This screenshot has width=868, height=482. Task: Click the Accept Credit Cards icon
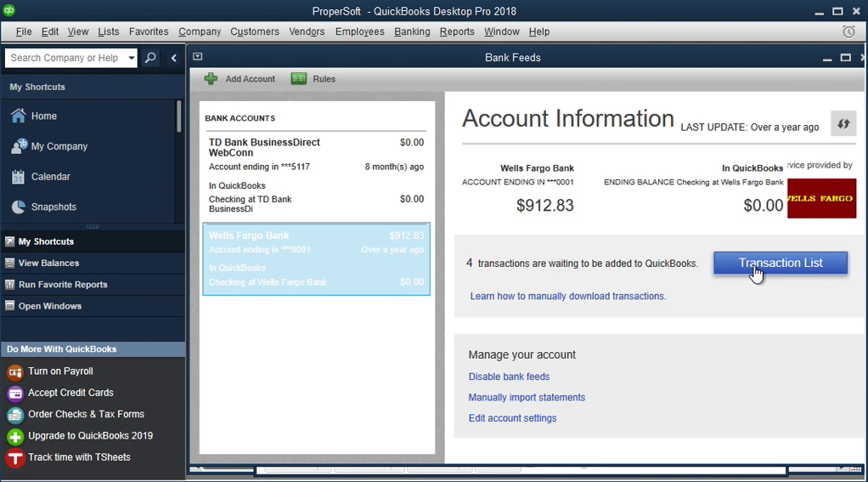[x=15, y=394]
